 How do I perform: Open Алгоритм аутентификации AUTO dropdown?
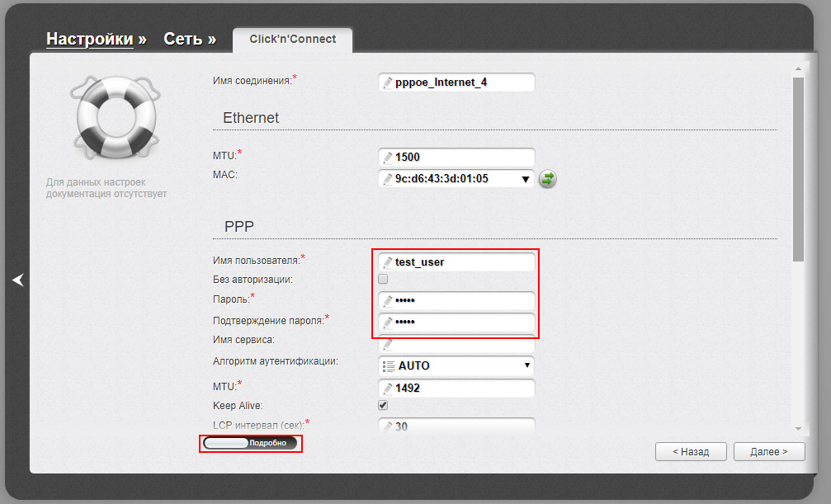click(456, 365)
